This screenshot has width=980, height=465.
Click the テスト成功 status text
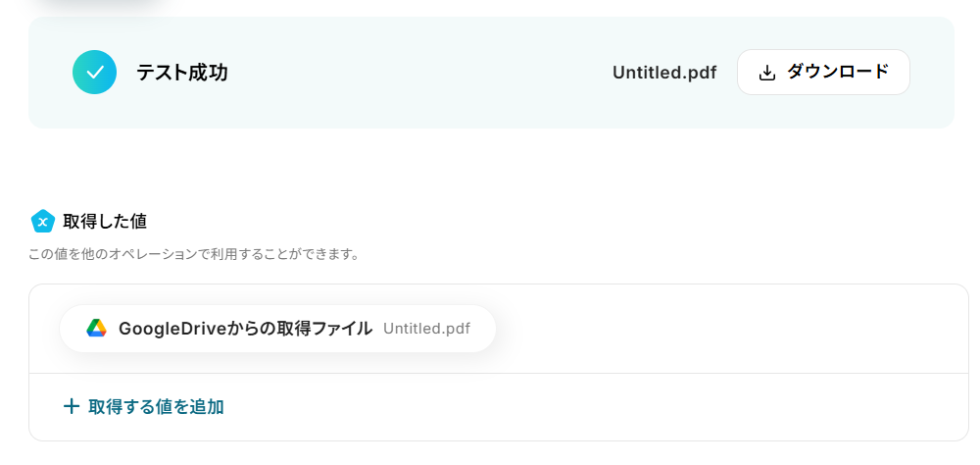(181, 73)
